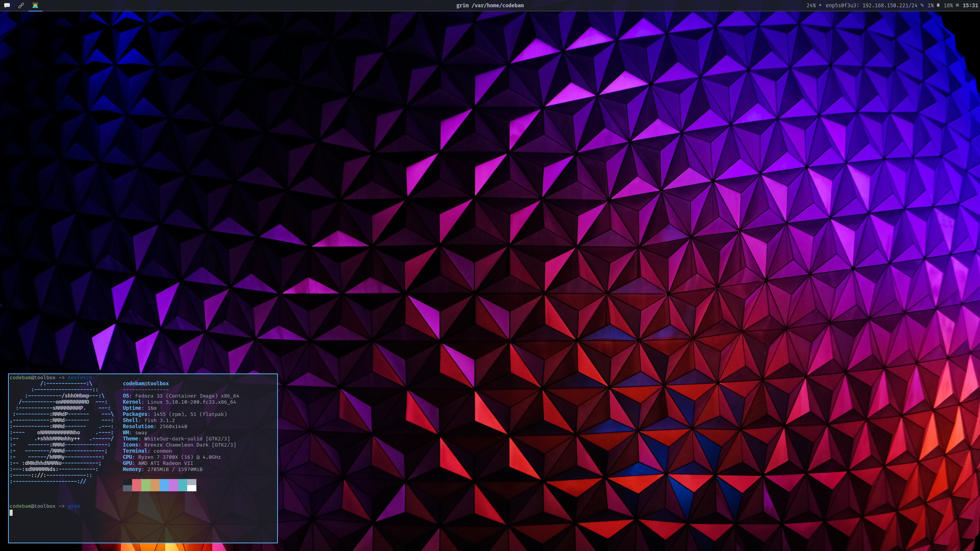Viewport: 980px width, 551px height.
Task: Click the volume speaker icon beside 24%
Action: pyautogui.click(x=820, y=5)
